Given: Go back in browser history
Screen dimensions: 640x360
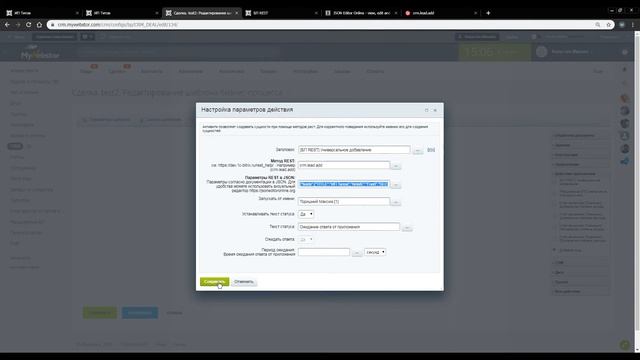Looking at the screenshot, I should 7,25.
